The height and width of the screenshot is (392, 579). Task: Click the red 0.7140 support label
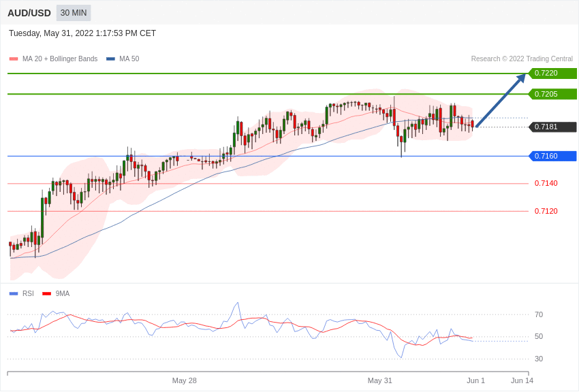(546, 183)
